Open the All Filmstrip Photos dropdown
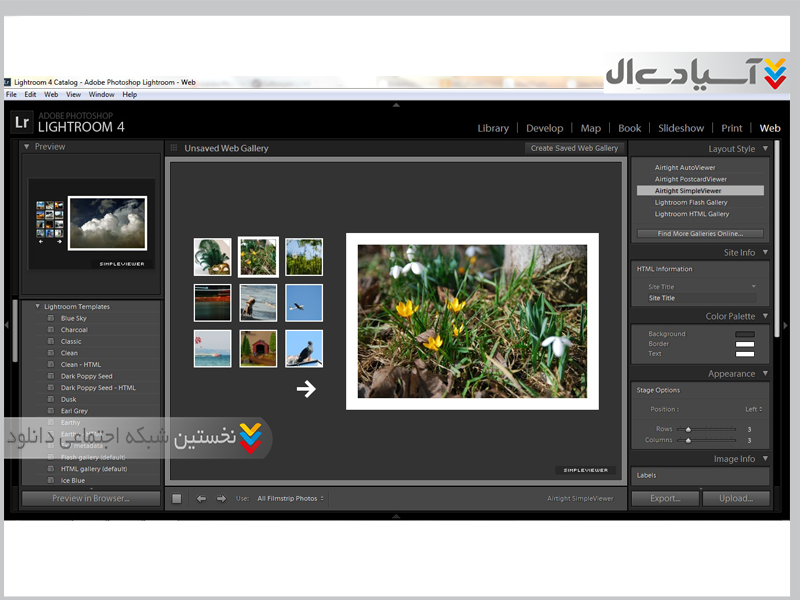The width and height of the screenshot is (800, 600). 290,498
